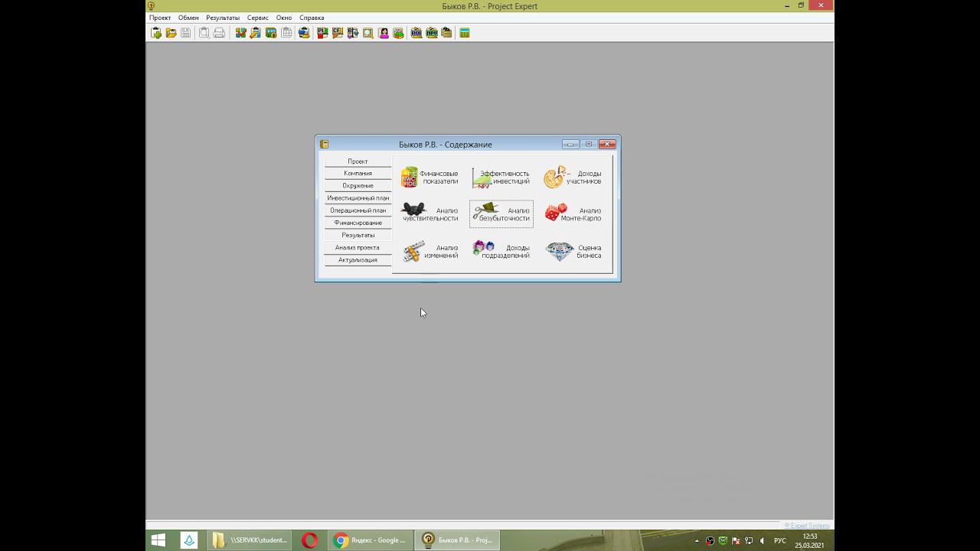Click the colorful blocks toolbar icon after the printer
The width and height of the screenshot is (980, 551).
coord(240,33)
